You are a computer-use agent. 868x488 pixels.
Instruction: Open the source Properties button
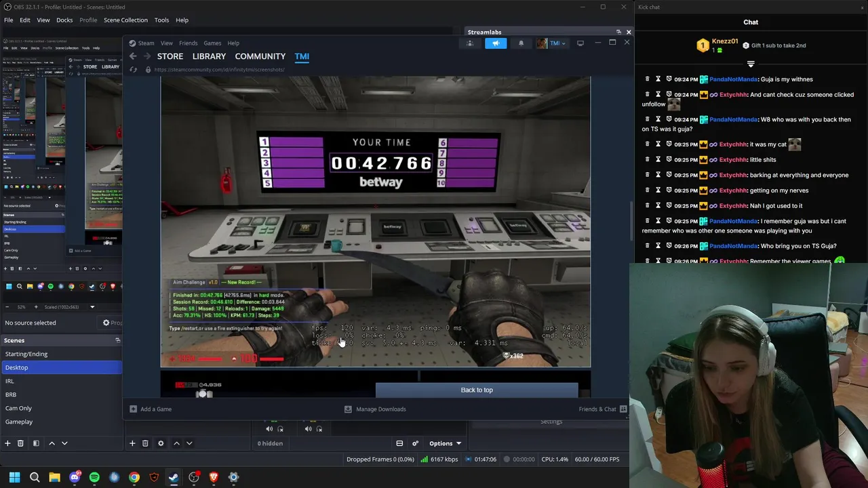pyautogui.click(x=113, y=323)
